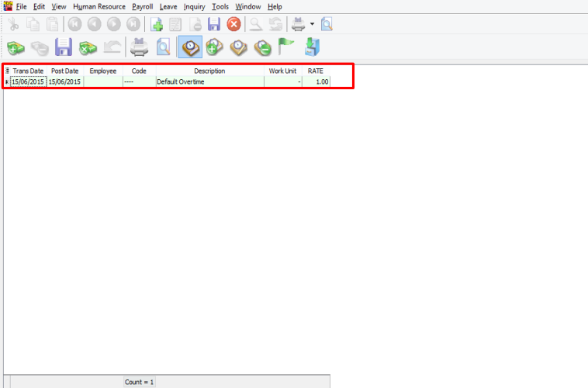Click the Description column header
The height and width of the screenshot is (388, 588).
[x=209, y=71]
